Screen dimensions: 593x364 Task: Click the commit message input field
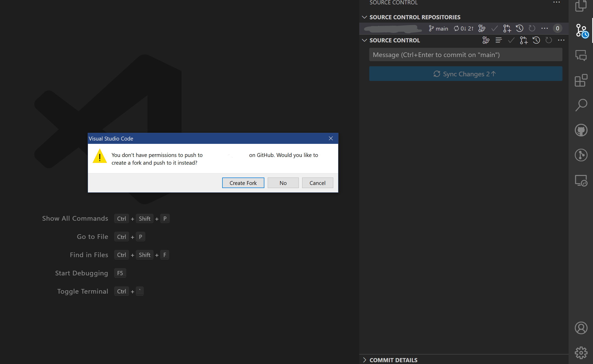[466, 55]
